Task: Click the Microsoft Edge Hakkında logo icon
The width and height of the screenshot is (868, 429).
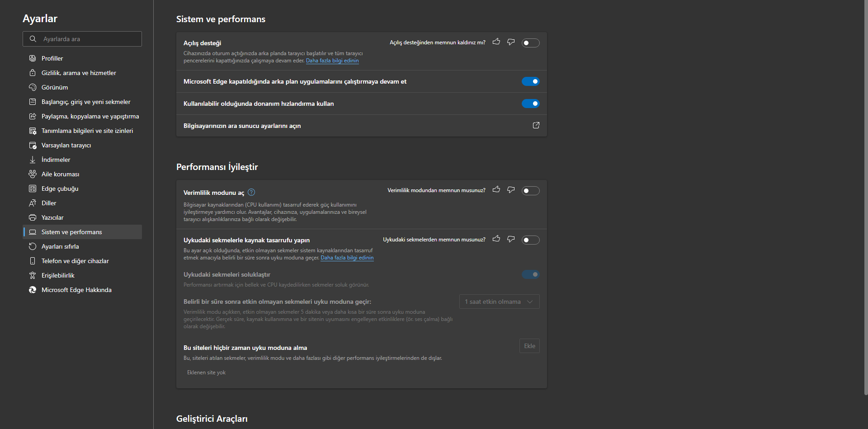Action: click(33, 290)
